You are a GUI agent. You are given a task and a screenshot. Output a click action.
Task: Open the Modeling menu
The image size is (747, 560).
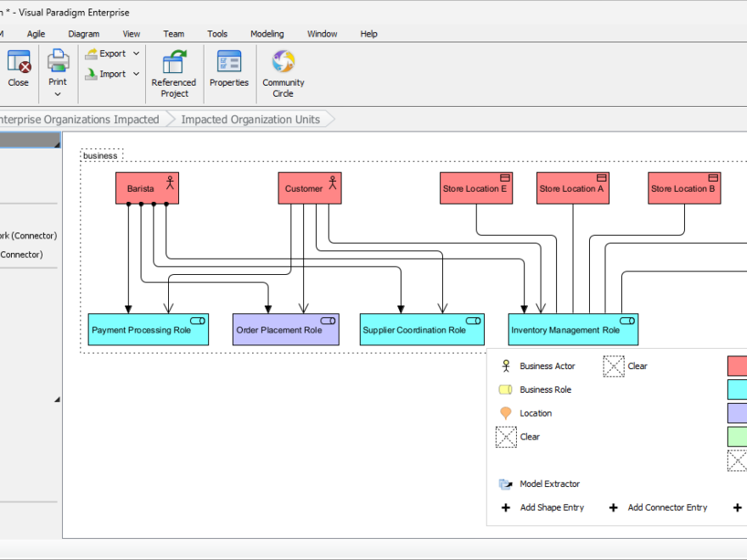(x=267, y=34)
